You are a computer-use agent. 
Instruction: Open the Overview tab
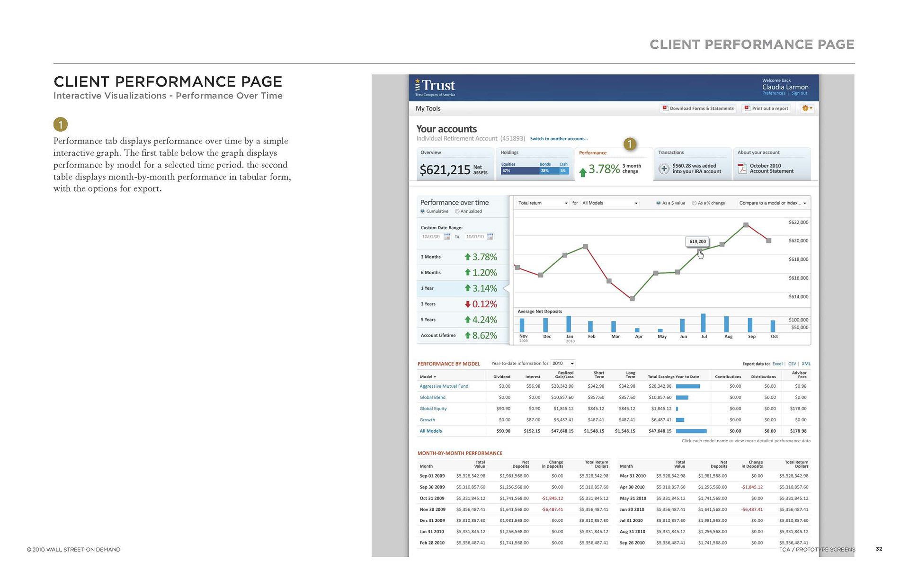tap(454, 164)
